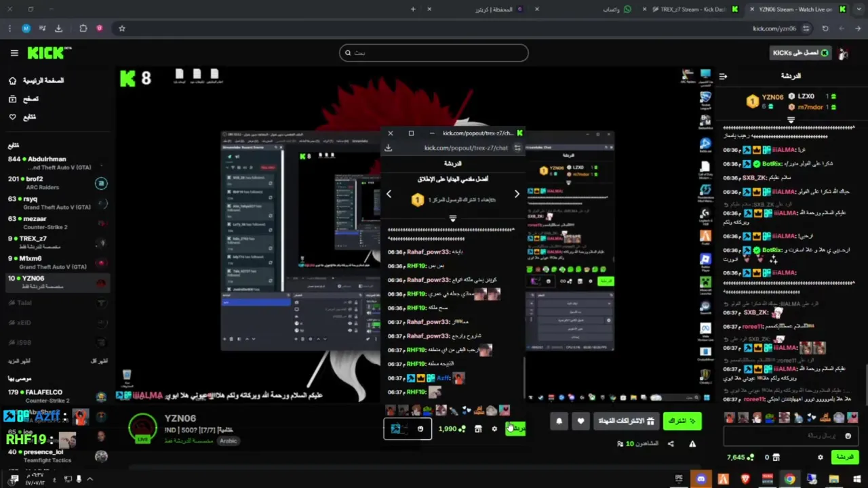
Task: Open the Windows Start menu
Action: tap(856, 479)
